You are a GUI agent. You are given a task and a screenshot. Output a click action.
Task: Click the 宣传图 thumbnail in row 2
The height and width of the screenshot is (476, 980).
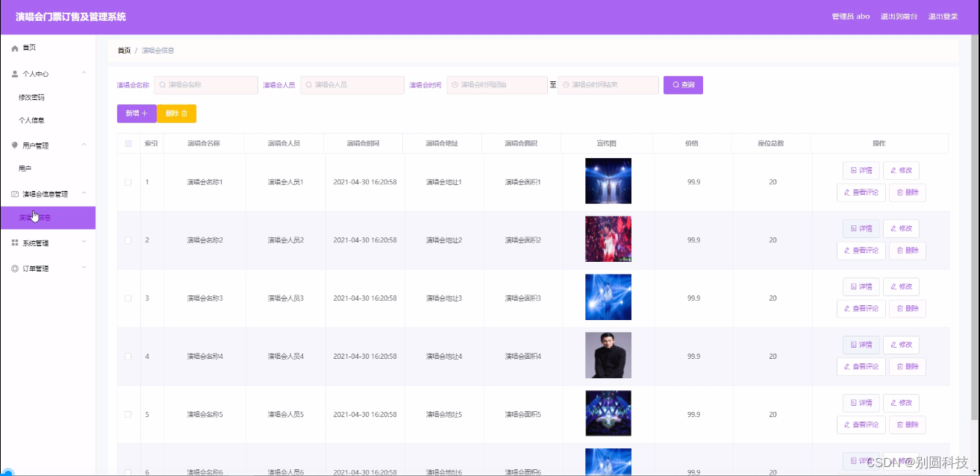click(608, 239)
